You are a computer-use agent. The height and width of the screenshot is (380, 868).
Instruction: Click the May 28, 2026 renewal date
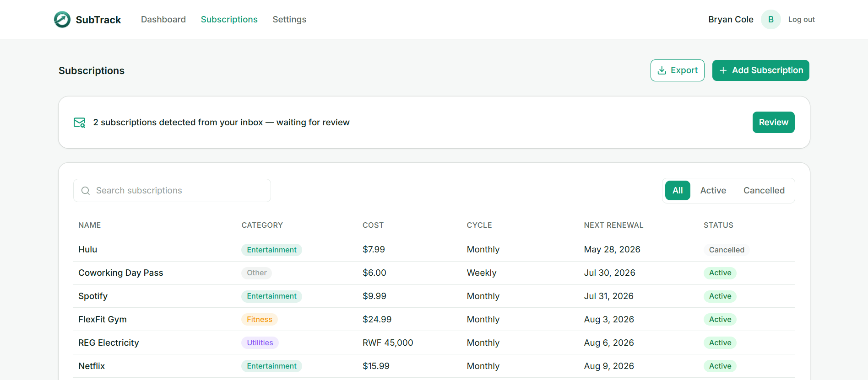[x=612, y=250]
